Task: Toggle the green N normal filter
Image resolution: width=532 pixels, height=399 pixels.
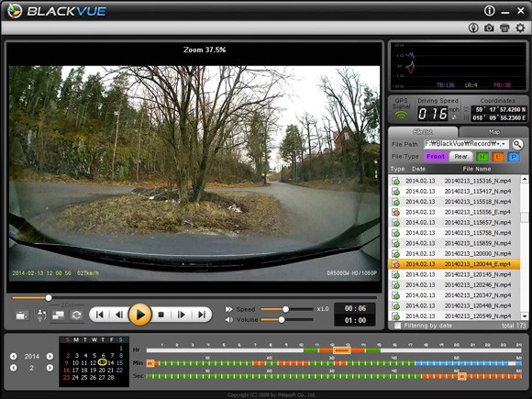Action: click(482, 157)
